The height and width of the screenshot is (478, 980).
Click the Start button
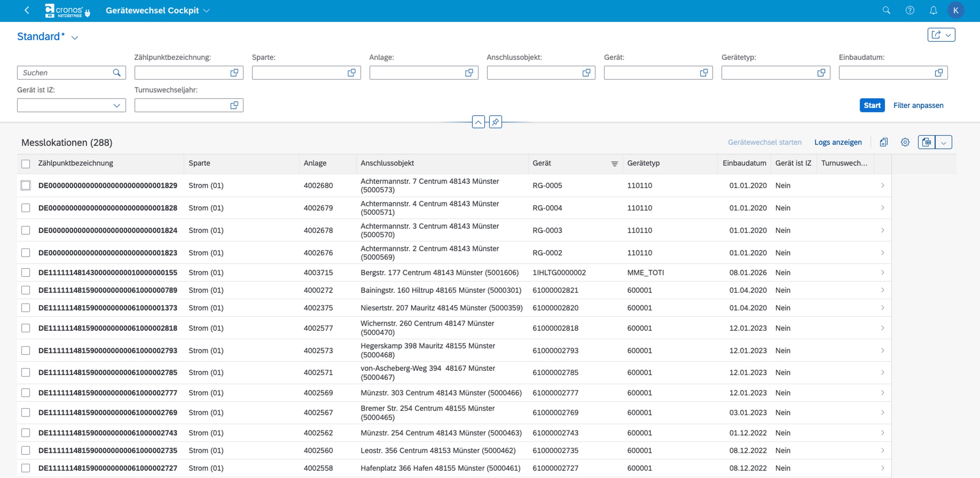pyautogui.click(x=872, y=105)
